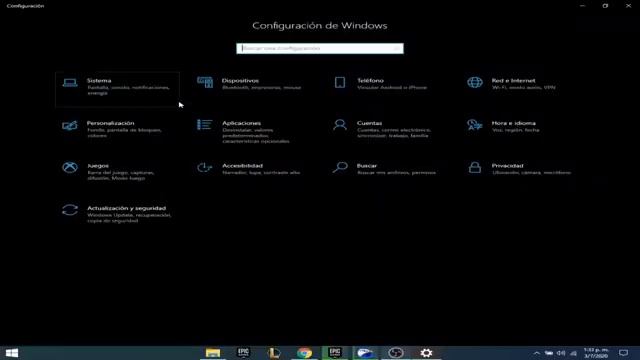Open the Buscar magnifier icon
Image resolution: width=640 pixels, height=360 pixels.
pos(340,167)
